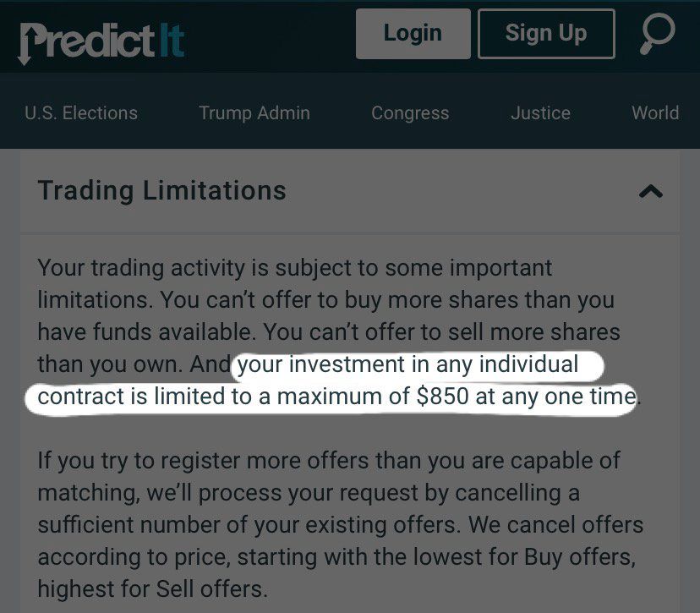The height and width of the screenshot is (613, 700).
Task: Click highlighted text "your investment in any individual"
Action: (408, 364)
